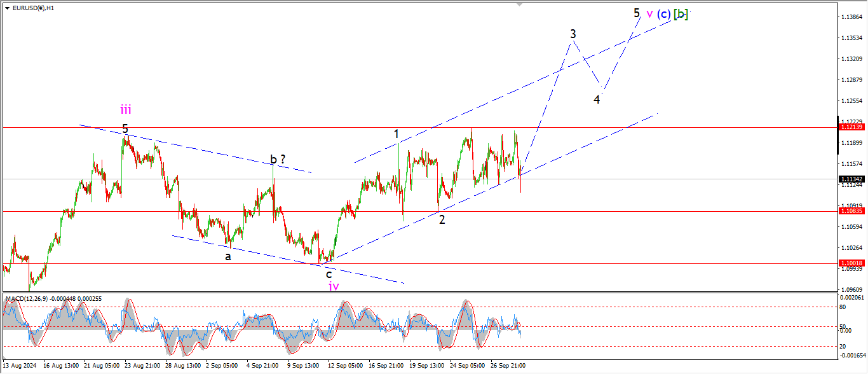
Task: Select the magenta 'iv' wave label
Action: (334, 286)
